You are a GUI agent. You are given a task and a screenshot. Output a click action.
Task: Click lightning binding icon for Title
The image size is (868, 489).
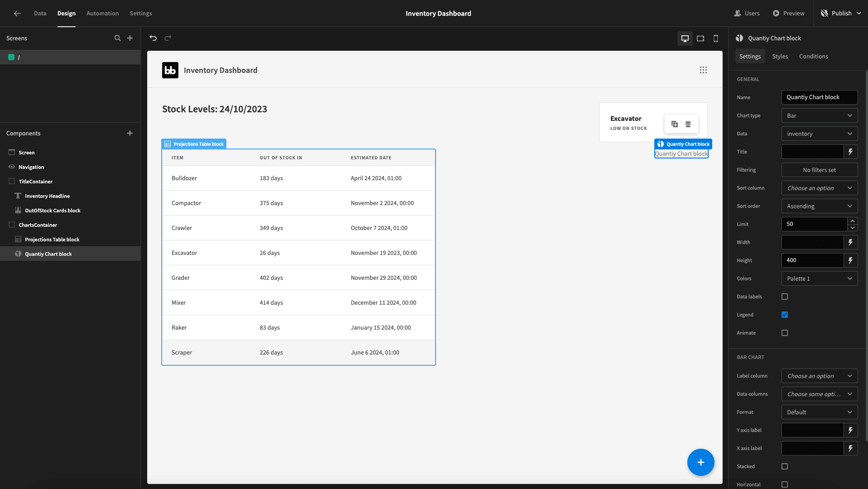(851, 152)
